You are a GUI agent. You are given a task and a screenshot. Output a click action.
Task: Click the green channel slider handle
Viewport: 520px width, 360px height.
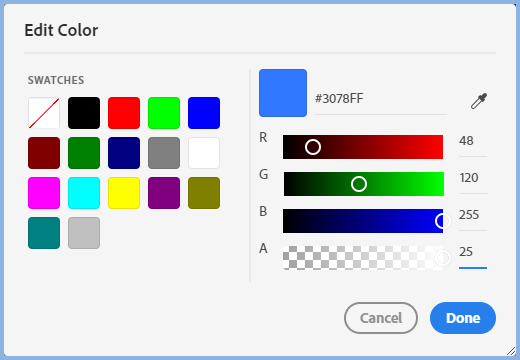359,184
